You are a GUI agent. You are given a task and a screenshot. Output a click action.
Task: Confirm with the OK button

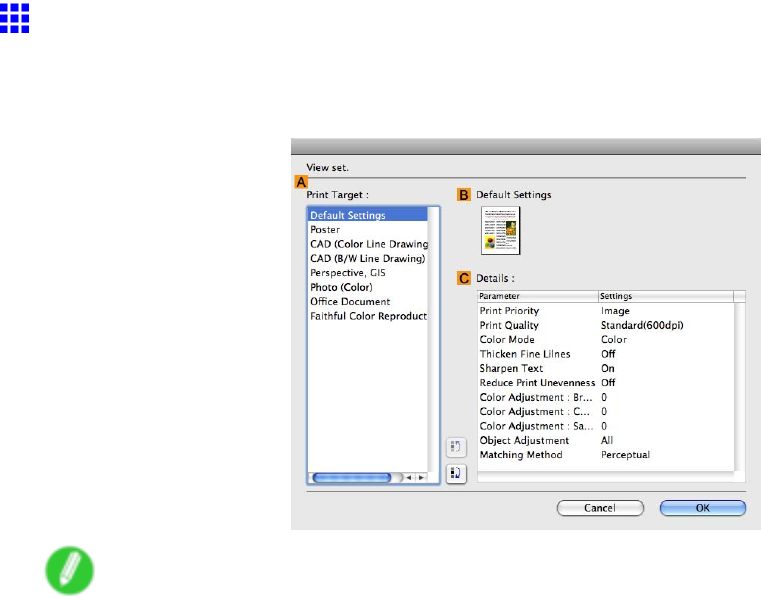coord(703,508)
